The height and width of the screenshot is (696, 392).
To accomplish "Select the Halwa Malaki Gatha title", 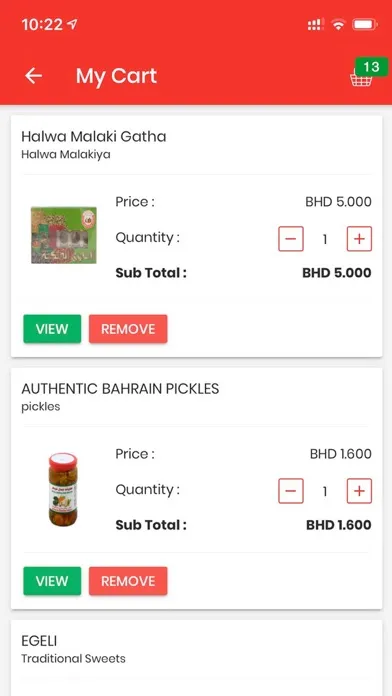I will (x=94, y=136).
